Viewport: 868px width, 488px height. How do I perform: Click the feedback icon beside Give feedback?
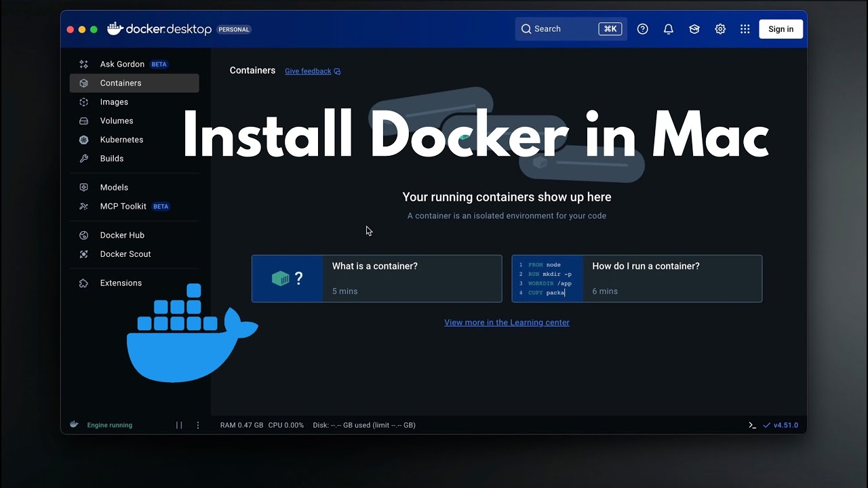(337, 71)
